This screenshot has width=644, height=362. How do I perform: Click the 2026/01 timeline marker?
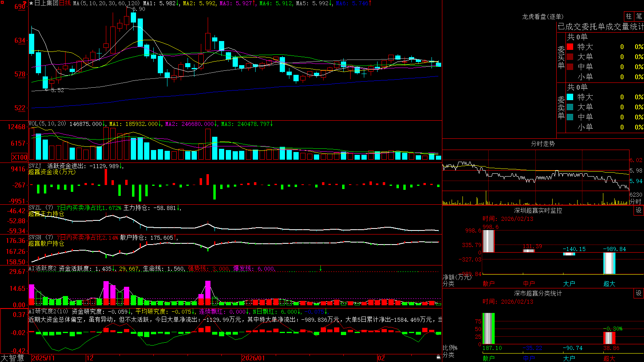coord(254,358)
